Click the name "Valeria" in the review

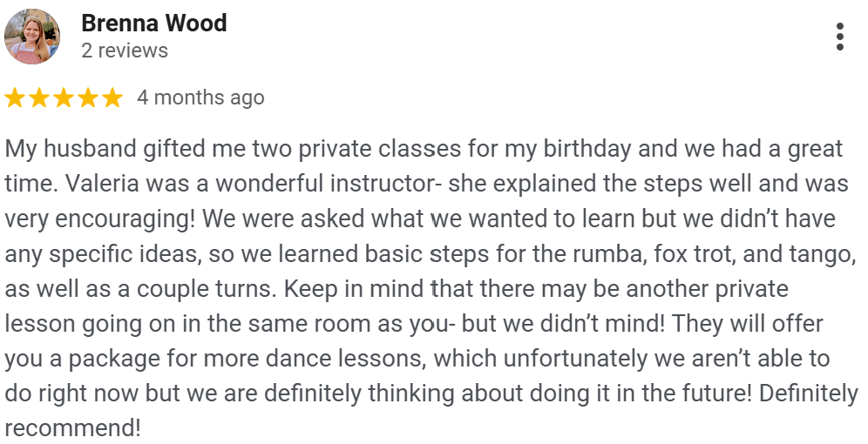pos(96,185)
